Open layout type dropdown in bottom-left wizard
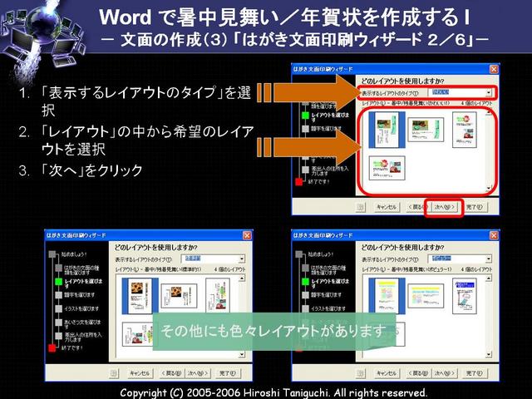The width and height of the screenshot is (532, 399). point(242,259)
